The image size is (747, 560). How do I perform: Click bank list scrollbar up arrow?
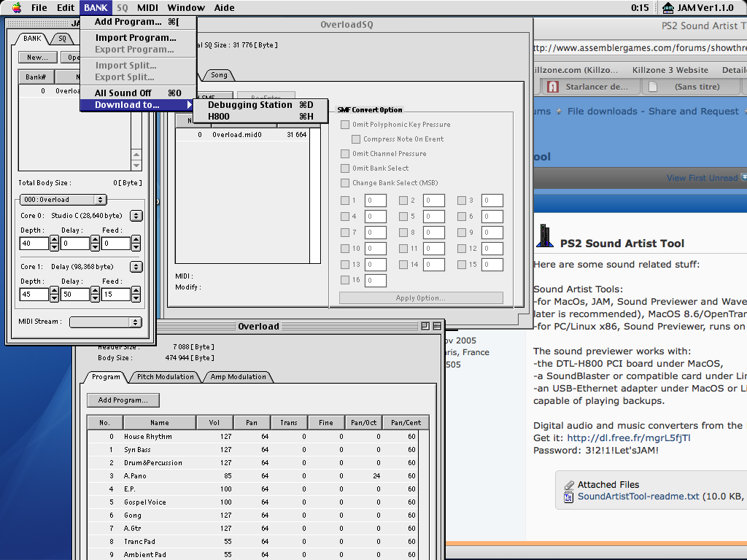point(136,155)
